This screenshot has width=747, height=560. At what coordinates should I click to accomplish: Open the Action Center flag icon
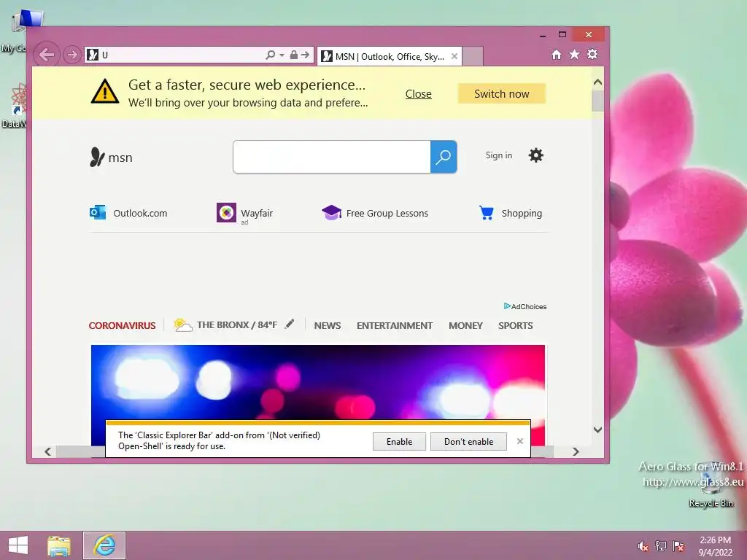(x=678, y=546)
